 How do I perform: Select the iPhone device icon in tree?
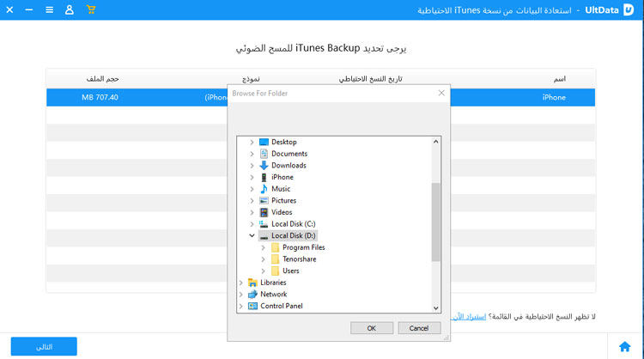[x=264, y=178]
